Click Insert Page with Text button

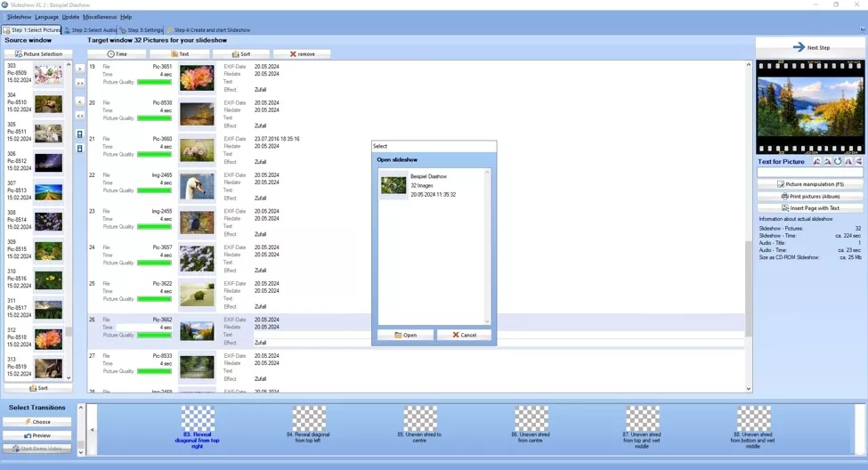pyautogui.click(x=810, y=207)
